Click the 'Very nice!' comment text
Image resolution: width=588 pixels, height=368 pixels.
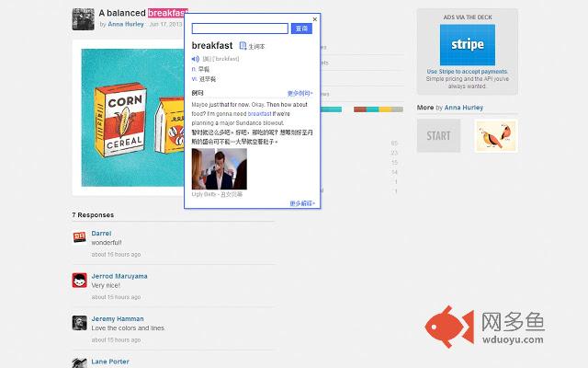[x=106, y=285]
